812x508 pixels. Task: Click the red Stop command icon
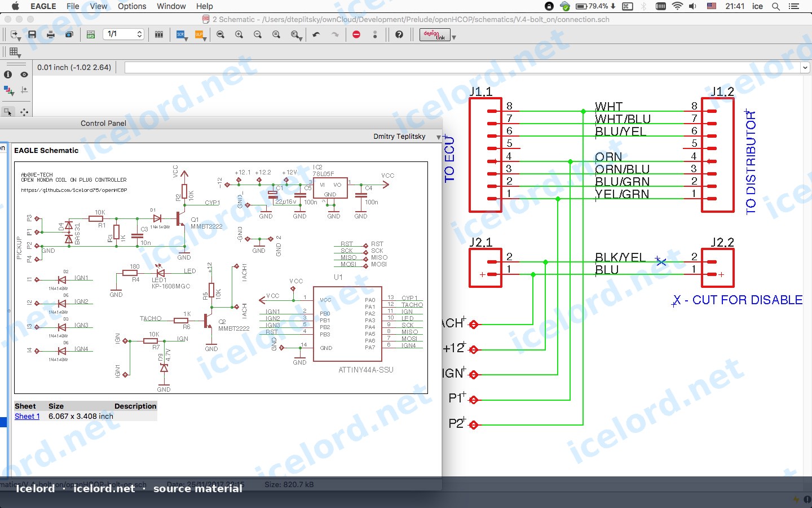coord(356,35)
